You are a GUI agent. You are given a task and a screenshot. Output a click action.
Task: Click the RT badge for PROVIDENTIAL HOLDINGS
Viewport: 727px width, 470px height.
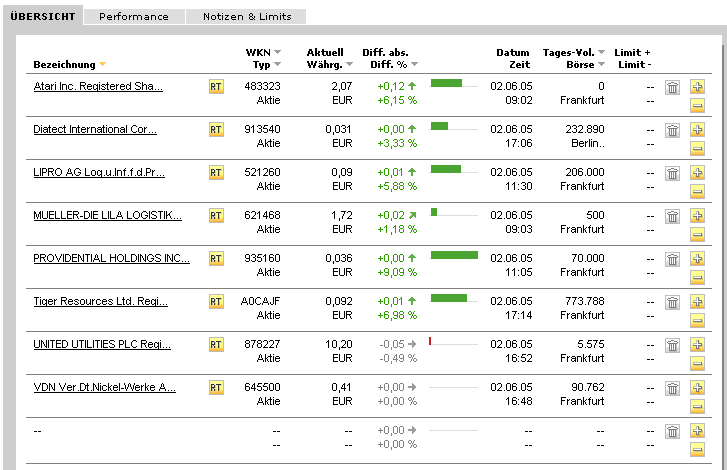pos(216,259)
